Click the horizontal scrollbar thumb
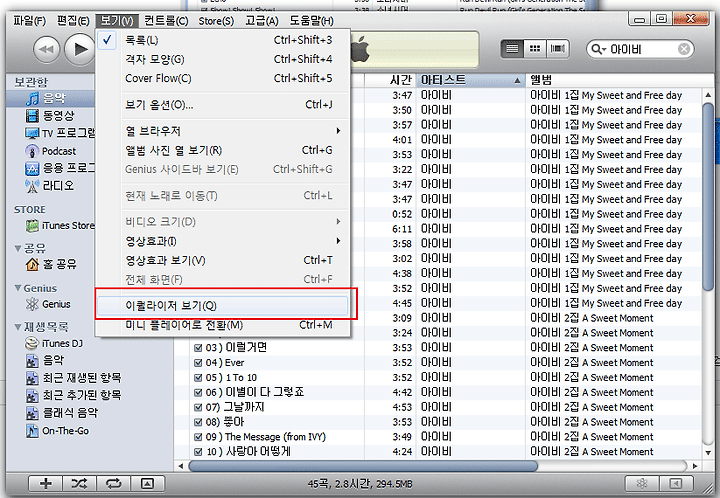 (x=363, y=466)
